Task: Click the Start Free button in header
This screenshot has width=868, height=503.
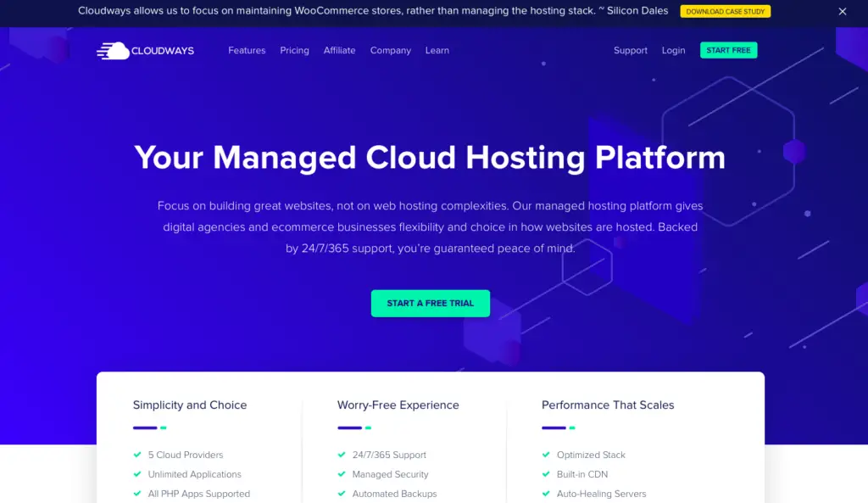Action: (728, 50)
